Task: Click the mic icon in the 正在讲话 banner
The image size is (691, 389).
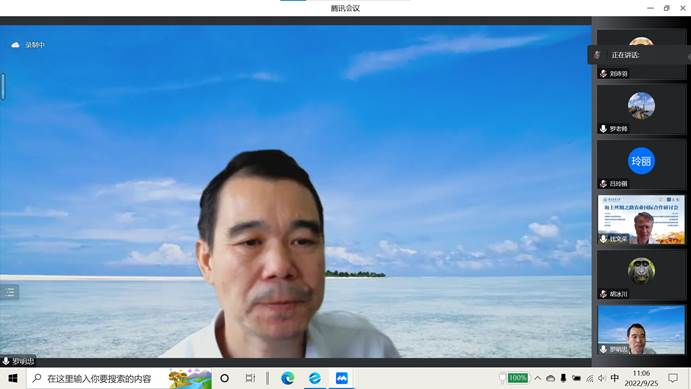Action: pyautogui.click(x=597, y=55)
